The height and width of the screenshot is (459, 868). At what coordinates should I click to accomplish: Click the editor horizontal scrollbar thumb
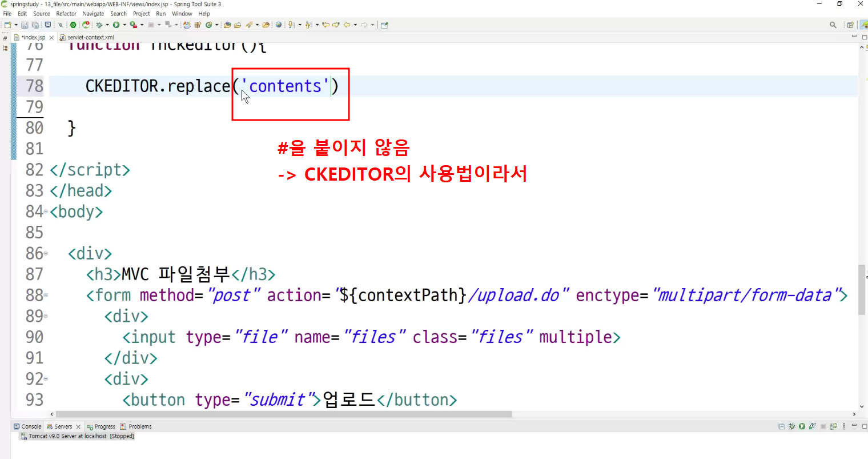pyautogui.click(x=284, y=414)
